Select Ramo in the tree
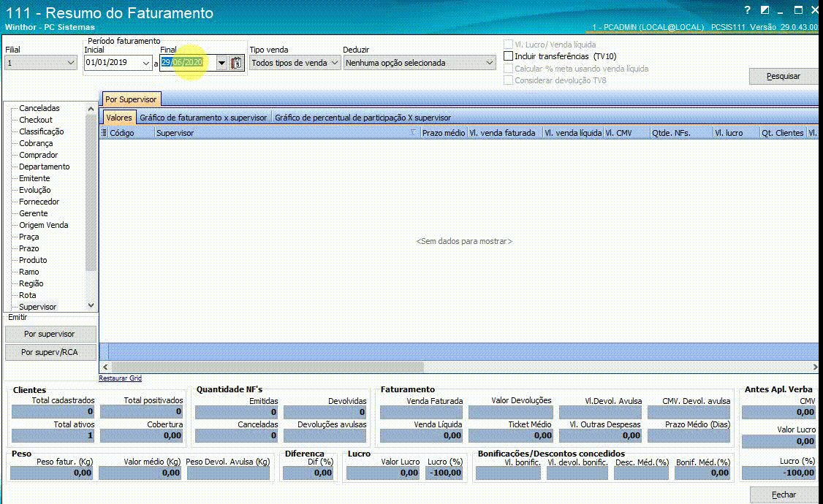Viewport: 823px width, 504px height. 29,272
